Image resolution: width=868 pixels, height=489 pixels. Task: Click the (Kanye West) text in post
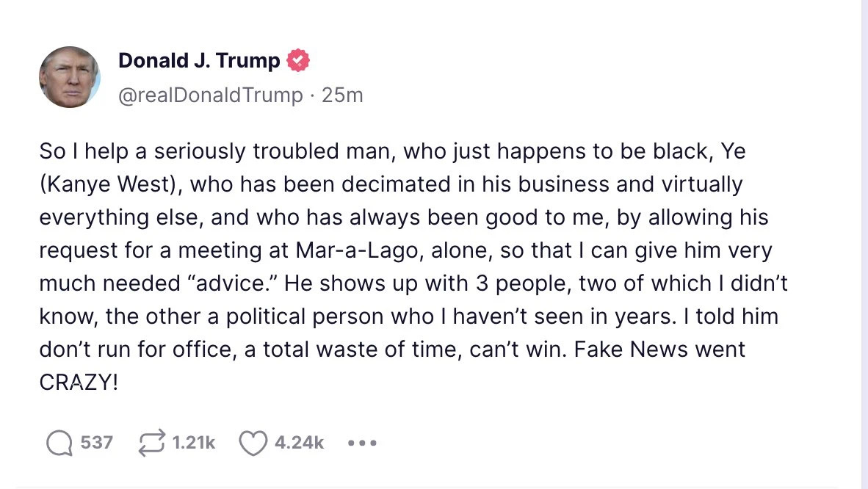click(x=109, y=185)
